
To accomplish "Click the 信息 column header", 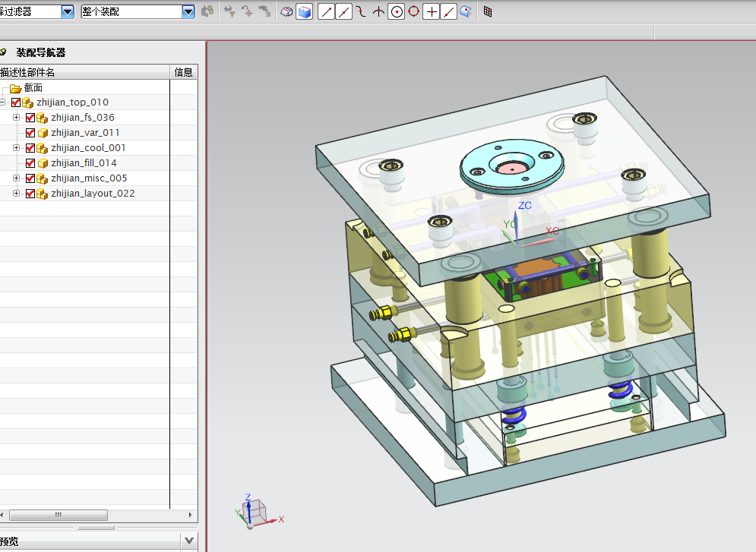I will click(183, 72).
